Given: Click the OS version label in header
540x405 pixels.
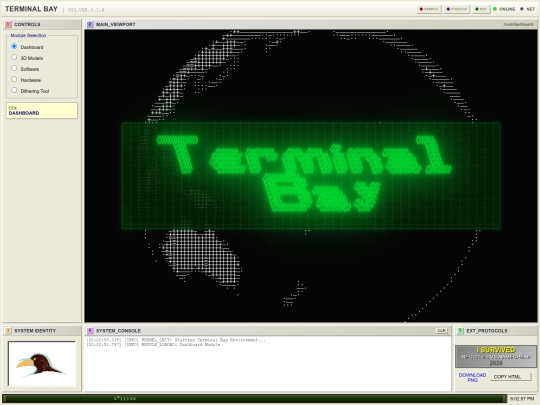Looking at the screenshot, I should click(86, 10).
